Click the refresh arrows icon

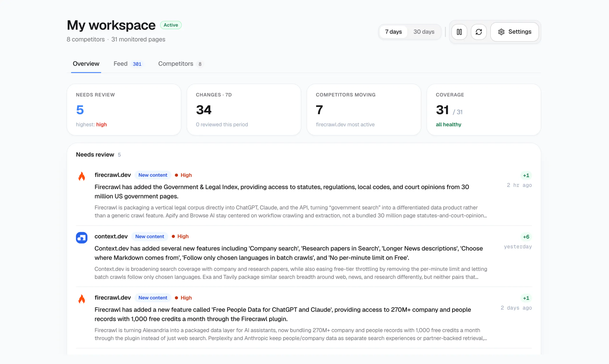coord(479,32)
